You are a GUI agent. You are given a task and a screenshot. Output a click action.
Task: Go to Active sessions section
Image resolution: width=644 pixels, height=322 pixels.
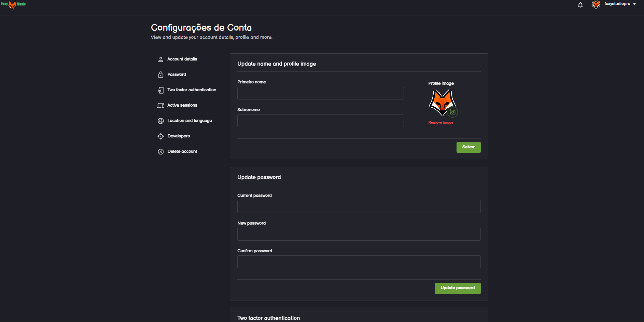[182, 105]
